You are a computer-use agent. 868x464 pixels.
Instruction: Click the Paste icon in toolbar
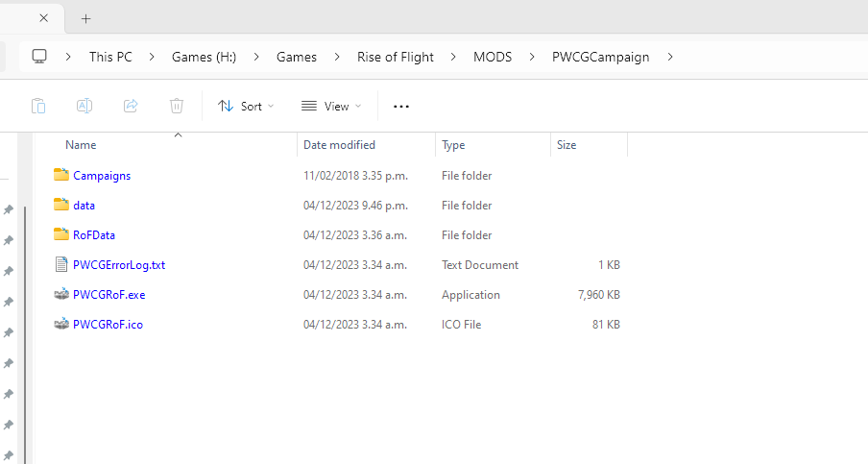38,106
